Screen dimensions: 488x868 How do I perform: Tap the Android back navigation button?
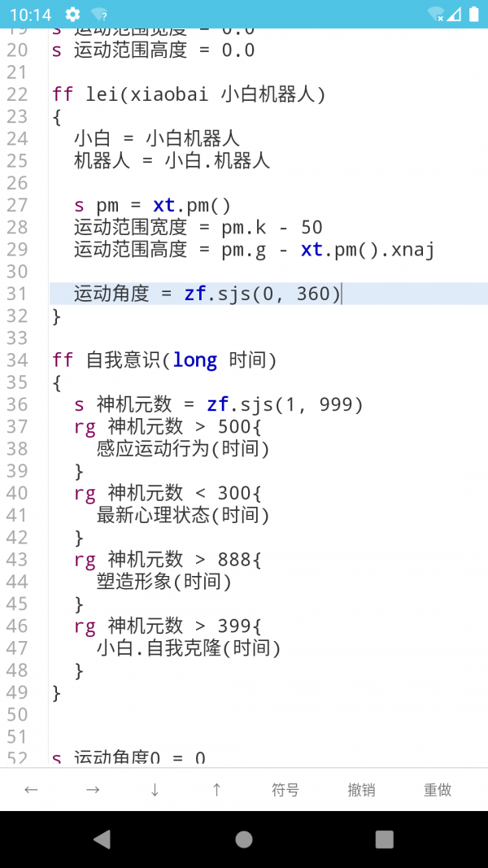pyautogui.click(x=102, y=840)
